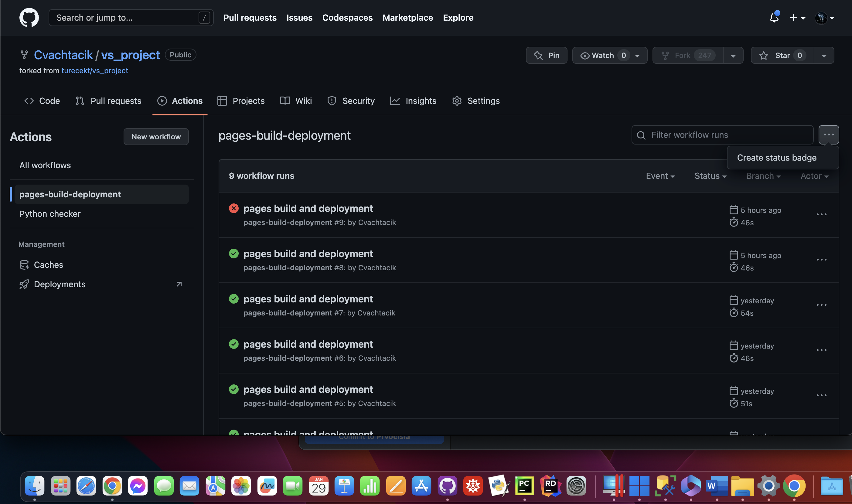Click the Filter workflow runs field

click(722, 135)
